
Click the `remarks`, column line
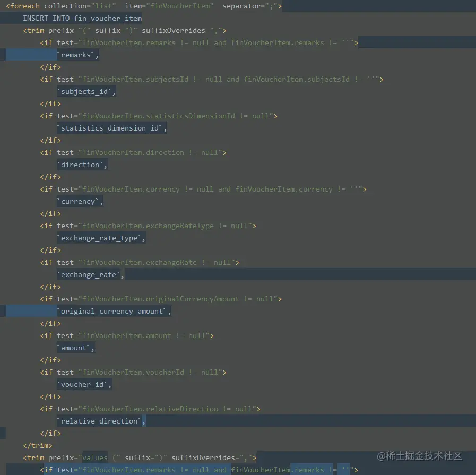tap(77, 55)
